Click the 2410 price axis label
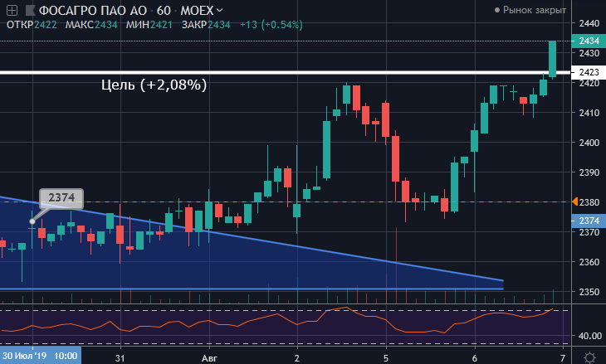The width and height of the screenshot is (606, 364). pos(589,113)
